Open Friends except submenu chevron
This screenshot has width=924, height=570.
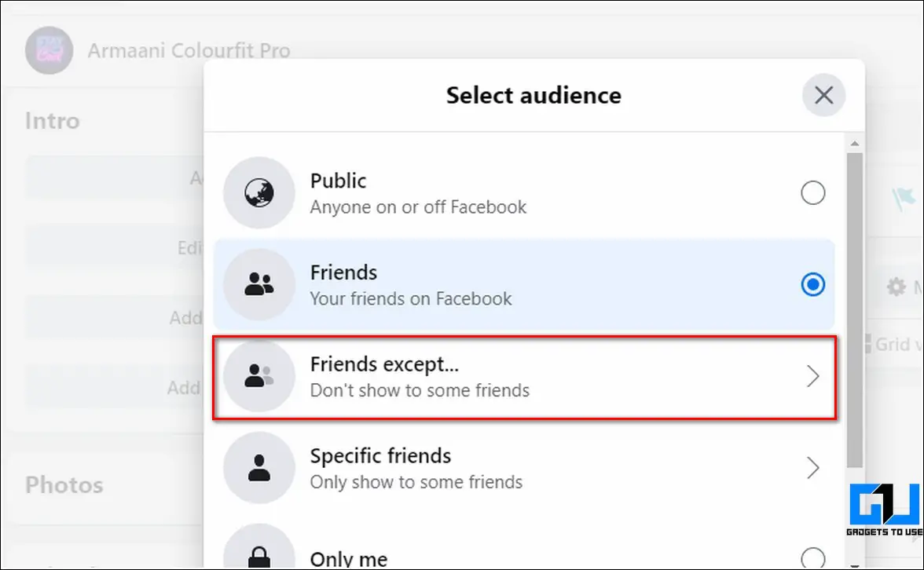click(x=812, y=375)
